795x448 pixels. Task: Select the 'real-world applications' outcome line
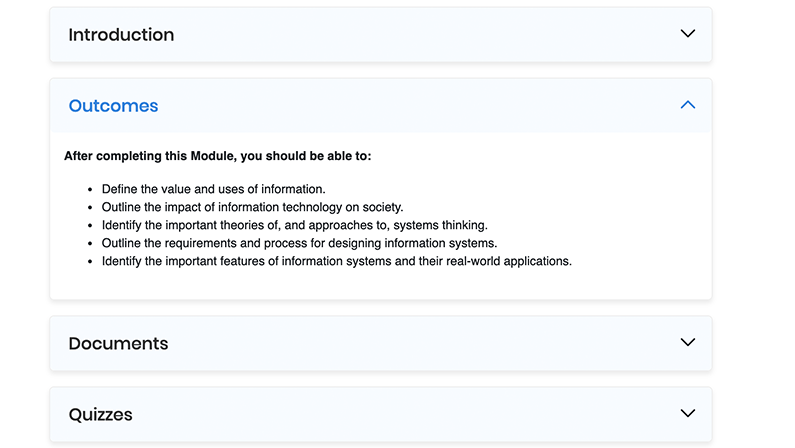(x=337, y=261)
